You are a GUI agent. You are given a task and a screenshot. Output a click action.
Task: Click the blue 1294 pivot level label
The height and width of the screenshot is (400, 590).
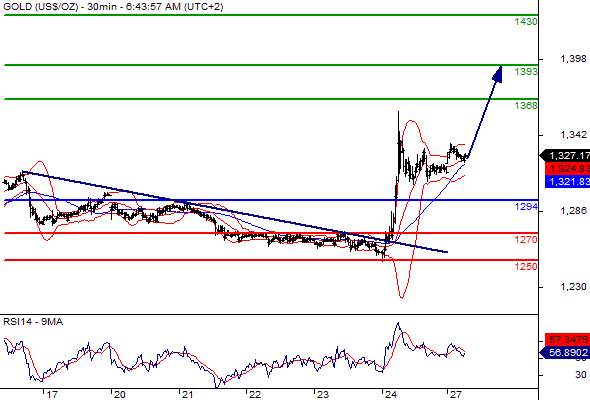pyautogui.click(x=526, y=207)
